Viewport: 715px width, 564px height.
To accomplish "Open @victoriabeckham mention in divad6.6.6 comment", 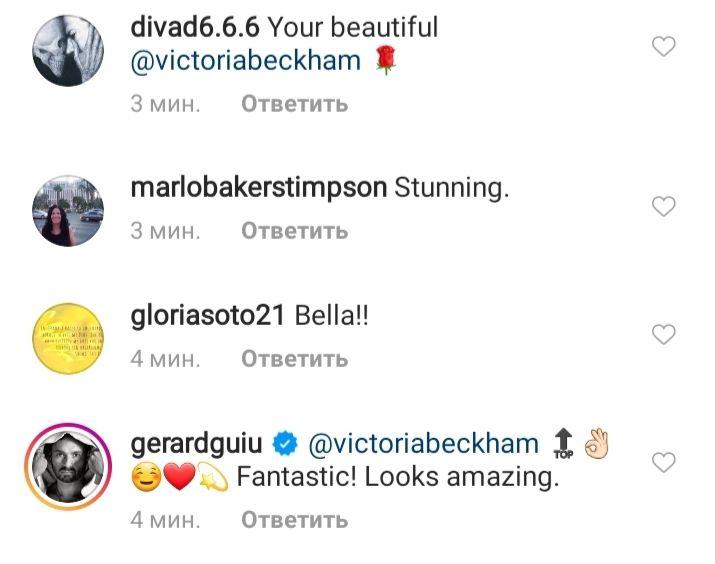I will 245,61.
